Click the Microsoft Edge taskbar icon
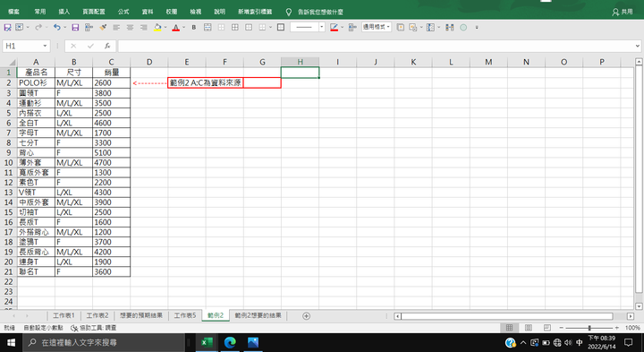This screenshot has width=644, height=352. 230,342
